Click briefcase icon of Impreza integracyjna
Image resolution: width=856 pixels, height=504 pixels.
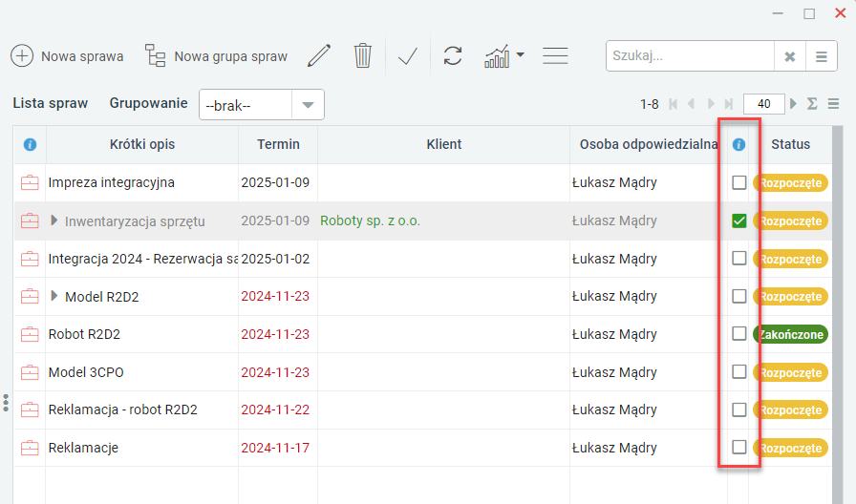pos(30,182)
